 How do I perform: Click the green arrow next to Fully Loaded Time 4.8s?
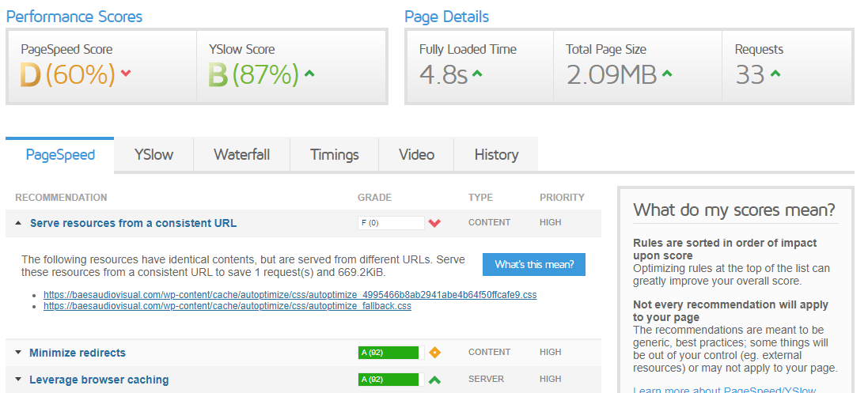coord(477,73)
